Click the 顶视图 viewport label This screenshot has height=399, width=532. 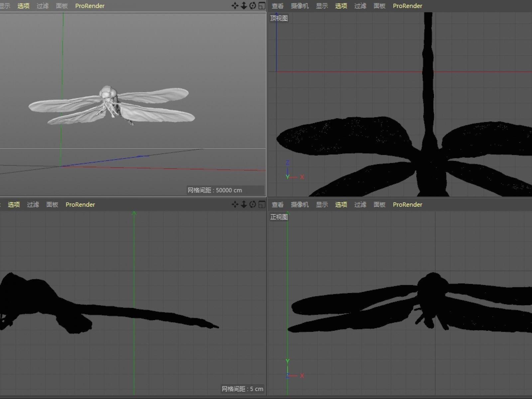click(279, 18)
